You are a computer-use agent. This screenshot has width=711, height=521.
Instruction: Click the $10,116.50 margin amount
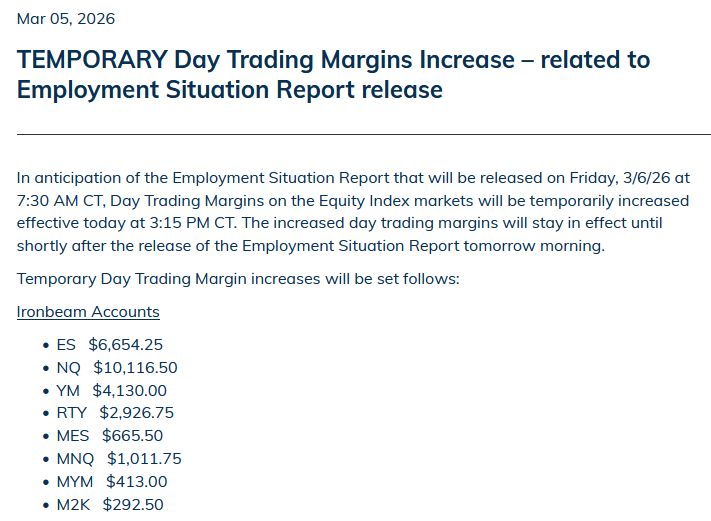(135, 368)
